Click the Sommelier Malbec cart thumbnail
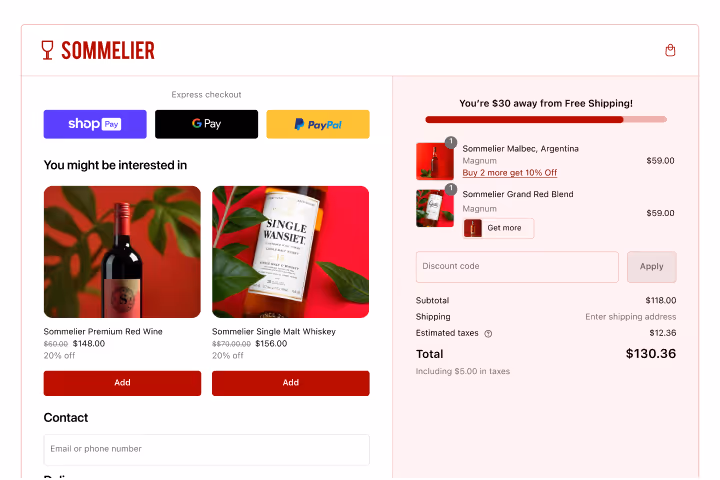The image size is (720, 480). coord(434,161)
